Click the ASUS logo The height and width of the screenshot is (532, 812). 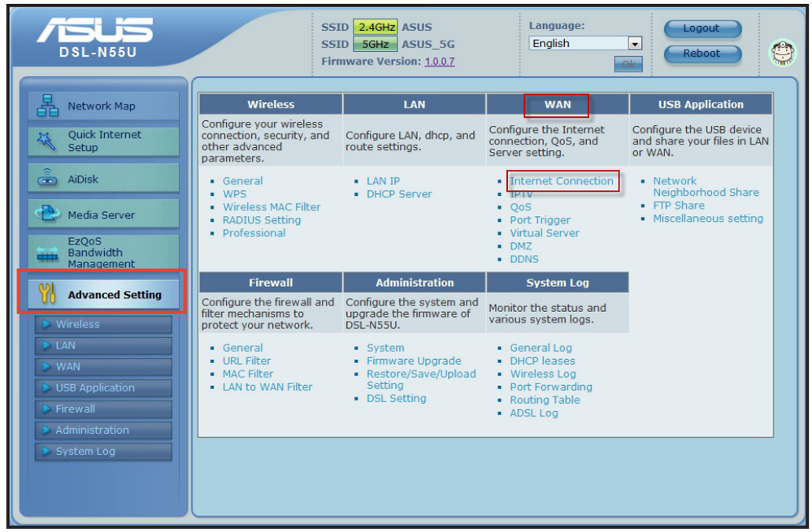pos(95,29)
